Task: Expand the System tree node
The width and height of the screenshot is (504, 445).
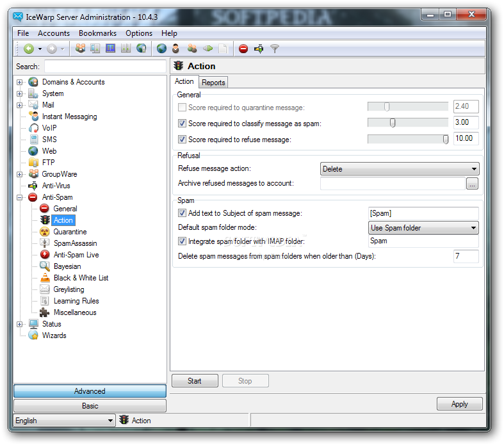Action: tap(20, 94)
